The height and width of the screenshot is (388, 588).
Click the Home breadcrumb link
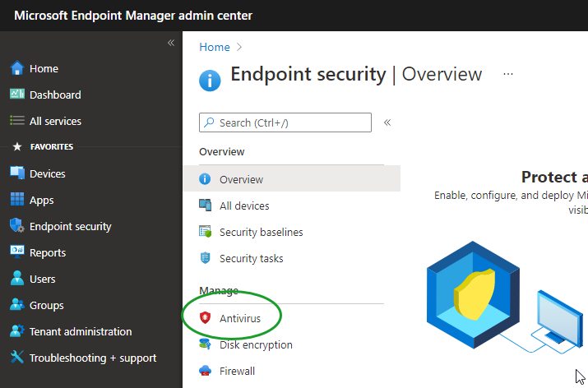pyautogui.click(x=215, y=47)
